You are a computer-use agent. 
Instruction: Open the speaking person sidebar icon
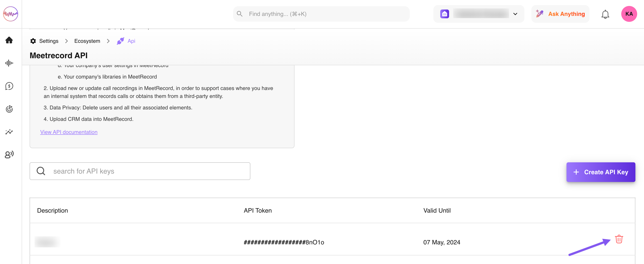pyautogui.click(x=9, y=155)
